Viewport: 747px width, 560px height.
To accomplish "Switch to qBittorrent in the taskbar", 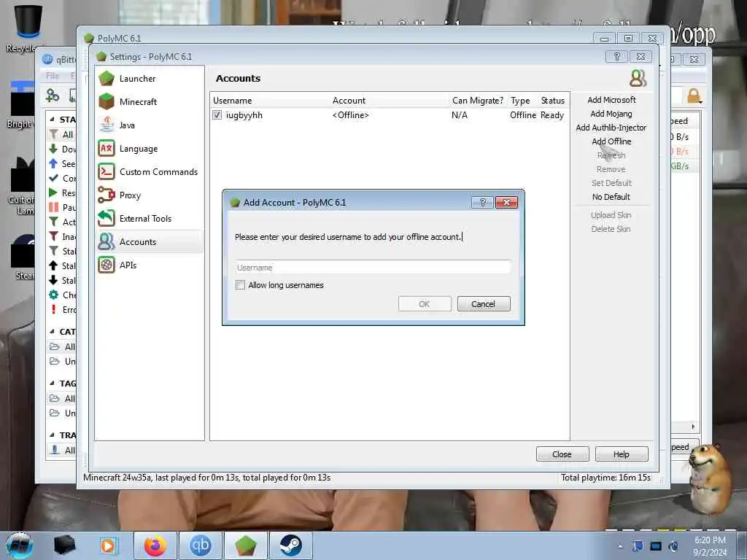I will tap(200, 545).
